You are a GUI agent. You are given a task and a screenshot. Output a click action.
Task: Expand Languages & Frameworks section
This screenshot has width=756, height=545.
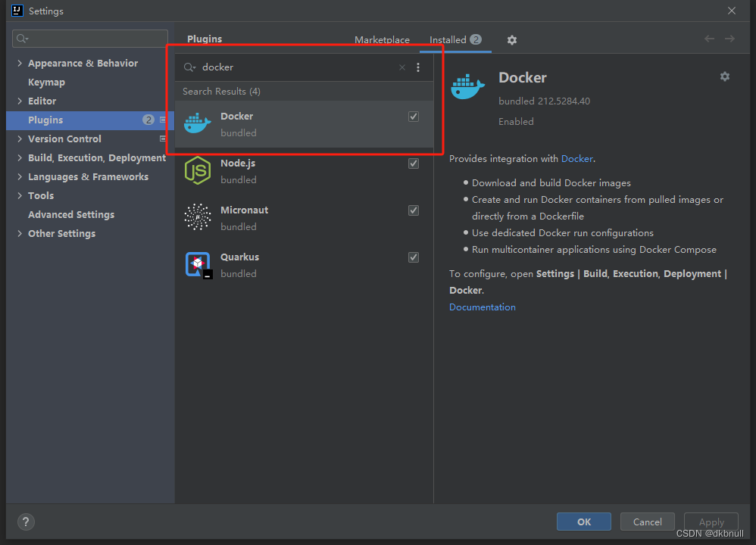[x=20, y=177]
